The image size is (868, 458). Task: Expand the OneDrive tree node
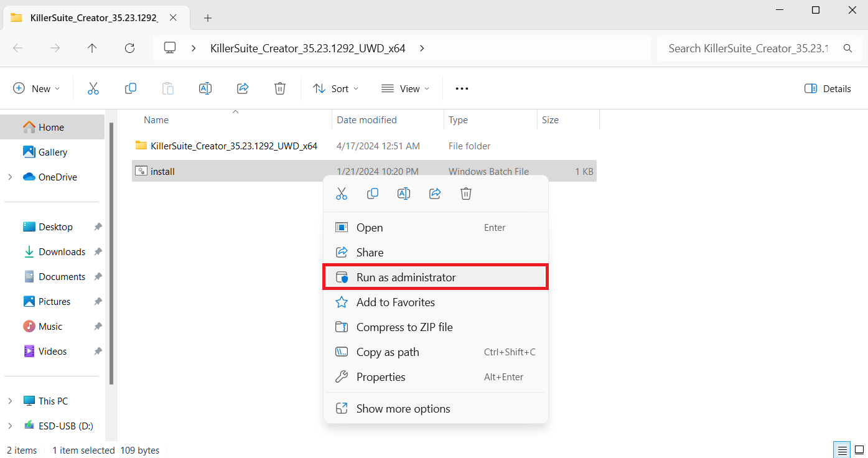tap(10, 177)
